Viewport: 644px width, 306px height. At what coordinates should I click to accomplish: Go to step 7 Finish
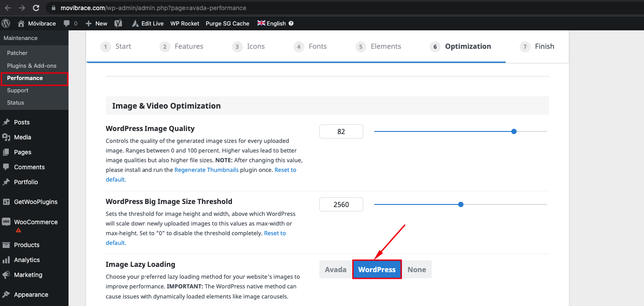coord(537,47)
